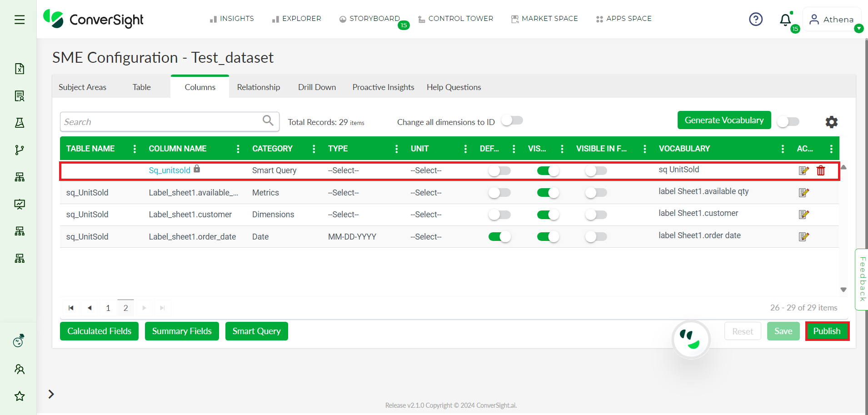Toggle default for Label_sheet1.order_date row
The height and width of the screenshot is (415, 868).
click(x=499, y=237)
